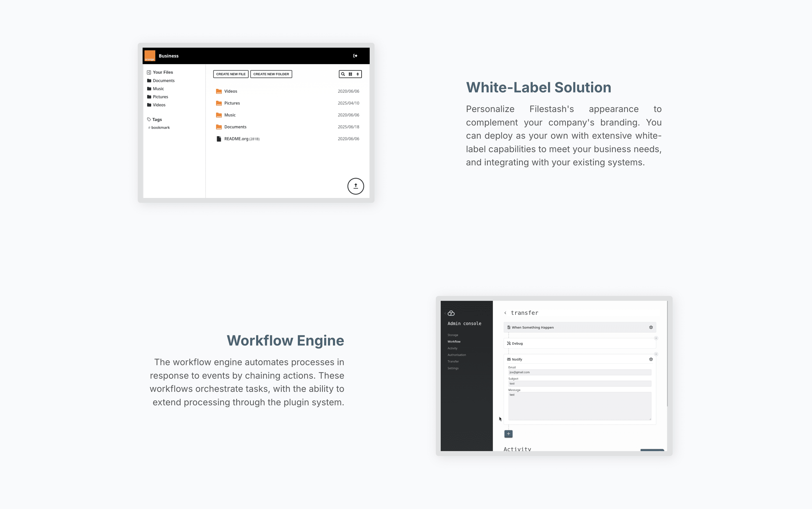This screenshot has height=509, width=812.
Task: Open the gear settings for When Something Happen
Action: (651, 327)
